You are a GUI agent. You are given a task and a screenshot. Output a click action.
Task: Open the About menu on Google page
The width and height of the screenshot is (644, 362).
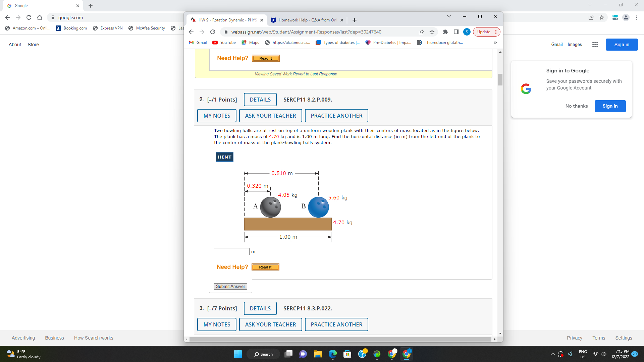(x=15, y=44)
